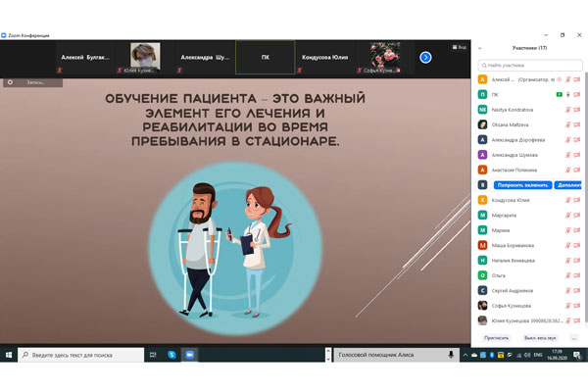Image resolution: width=588 pixels, height=392 pixels.
Task: Click video-off icon for Nastya Kondratova
Action: 577,110
